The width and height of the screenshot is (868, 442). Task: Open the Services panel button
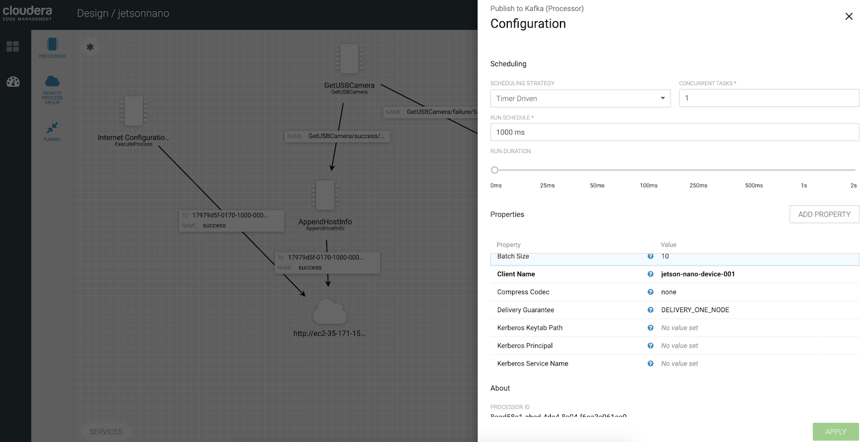click(106, 432)
